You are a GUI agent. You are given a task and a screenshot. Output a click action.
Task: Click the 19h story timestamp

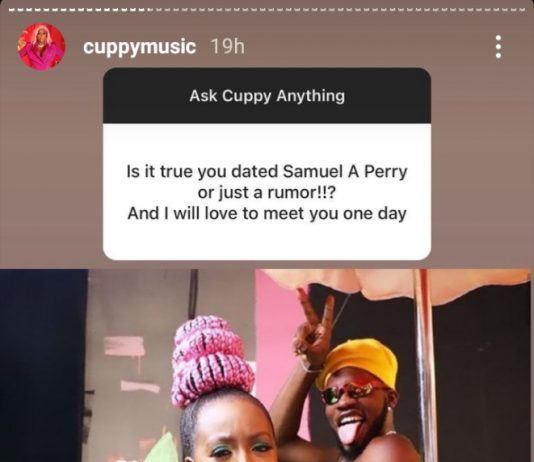227,46
